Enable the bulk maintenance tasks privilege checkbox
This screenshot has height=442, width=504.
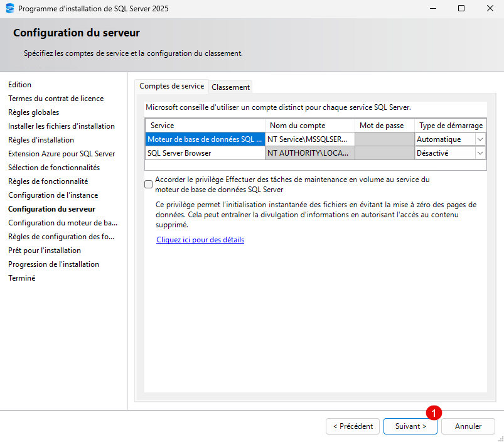coord(148,184)
